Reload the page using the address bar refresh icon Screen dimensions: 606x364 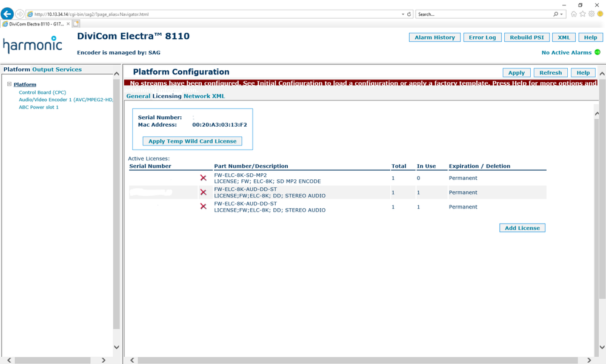click(409, 14)
